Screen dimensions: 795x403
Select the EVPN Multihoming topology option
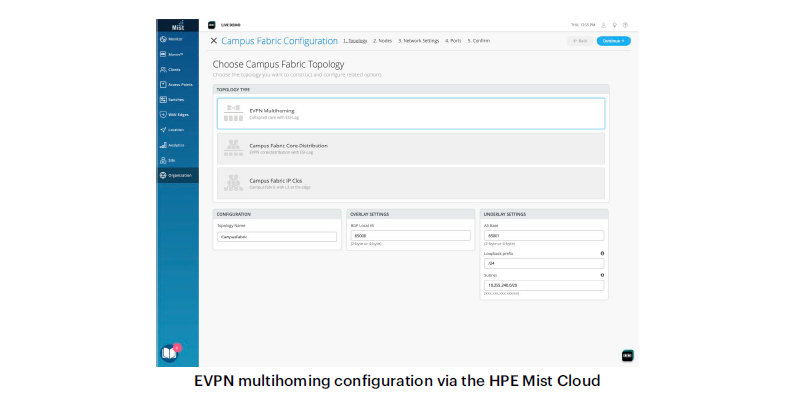(x=411, y=114)
